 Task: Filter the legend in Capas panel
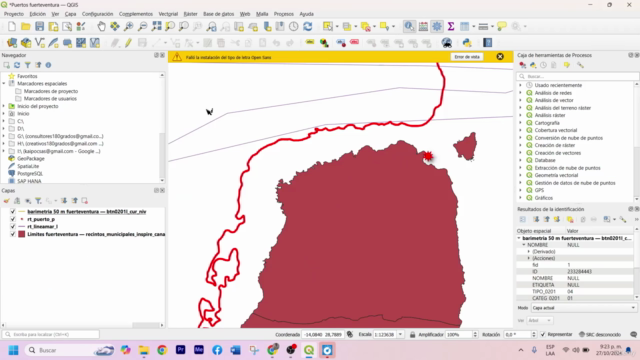38,201
